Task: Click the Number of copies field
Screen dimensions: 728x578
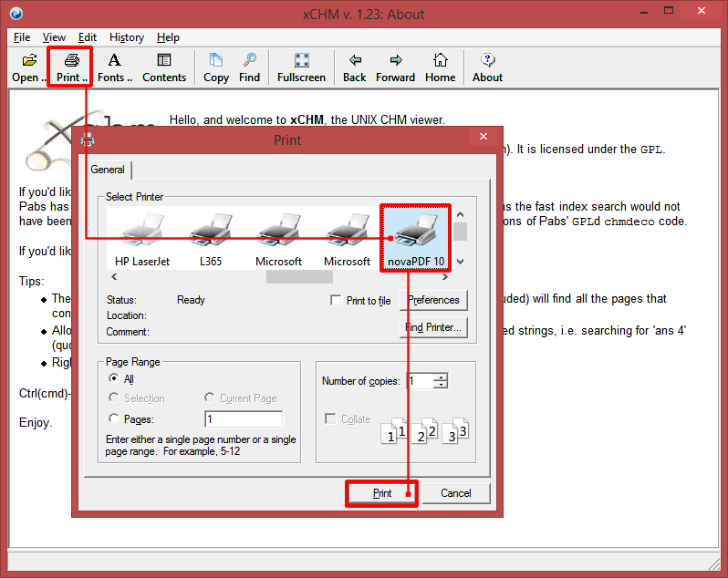Action: point(421,381)
